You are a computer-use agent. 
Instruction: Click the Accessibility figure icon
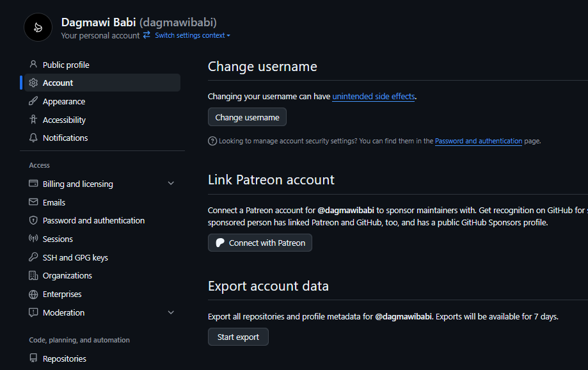(x=33, y=120)
